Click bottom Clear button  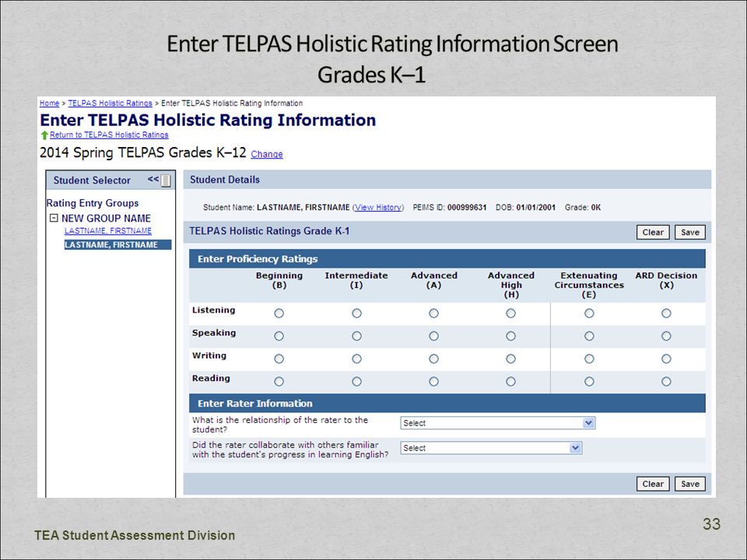point(653,484)
